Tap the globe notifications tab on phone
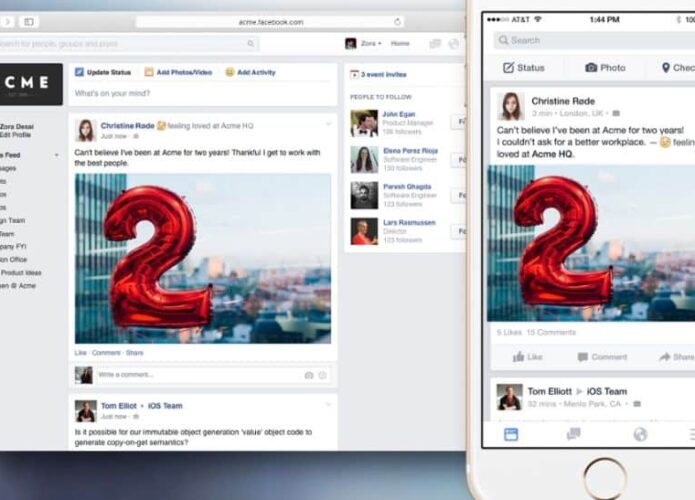 (640, 434)
